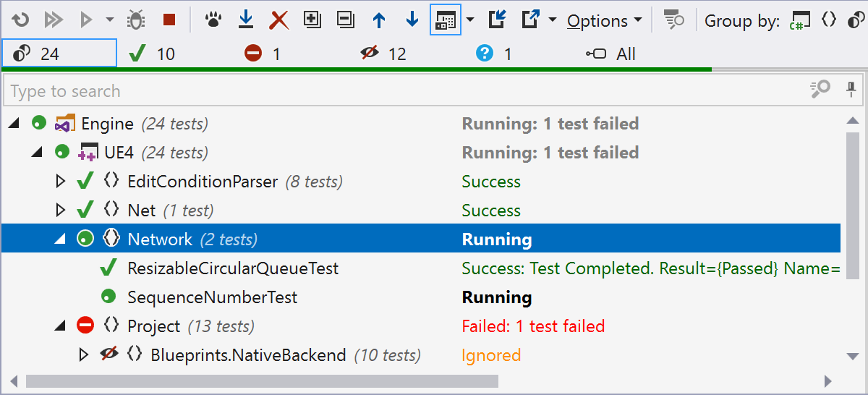Navigate to the previous item with the up arrow
The width and height of the screenshot is (868, 395).
[x=378, y=20]
